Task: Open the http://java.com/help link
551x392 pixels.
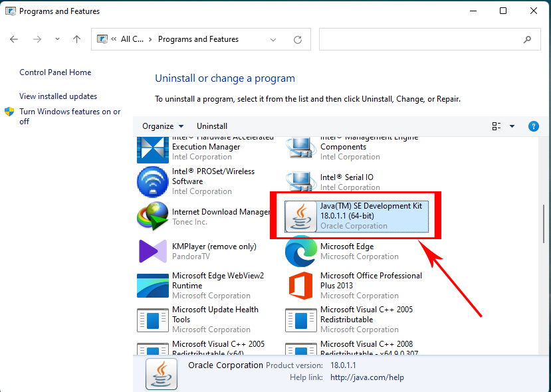Action: click(x=367, y=377)
